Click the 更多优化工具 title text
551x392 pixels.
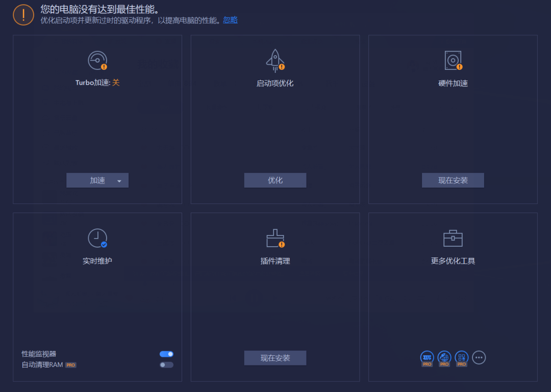pyautogui.click(x=453, y=261)
